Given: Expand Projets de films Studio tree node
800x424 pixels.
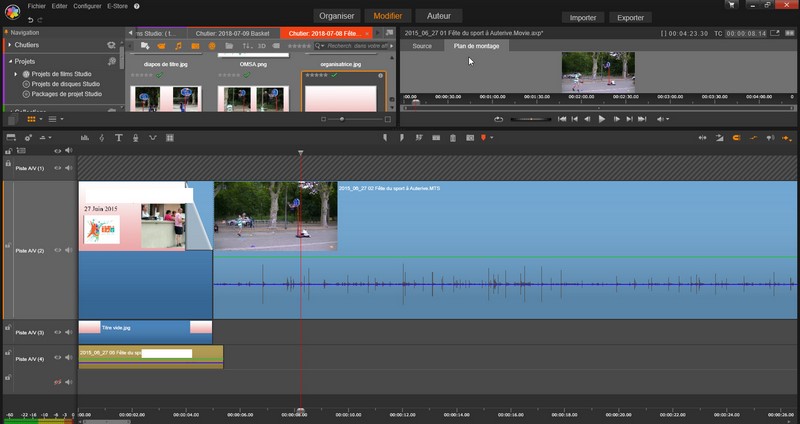Looking at the screenshot, I should click(x=16, y=74).
